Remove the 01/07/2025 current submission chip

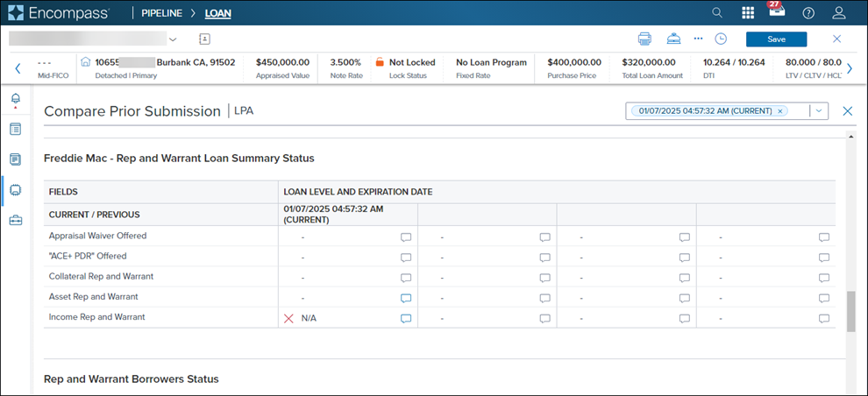(780, 111)
